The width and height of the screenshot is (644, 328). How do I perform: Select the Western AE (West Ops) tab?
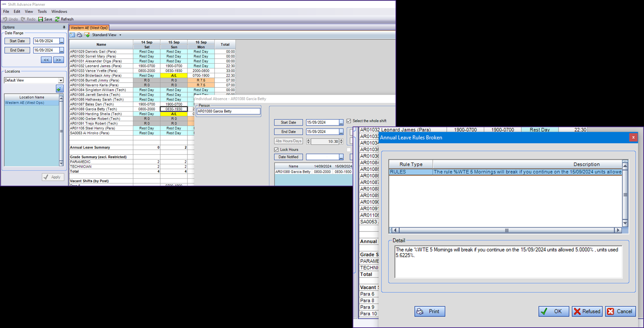89,28
